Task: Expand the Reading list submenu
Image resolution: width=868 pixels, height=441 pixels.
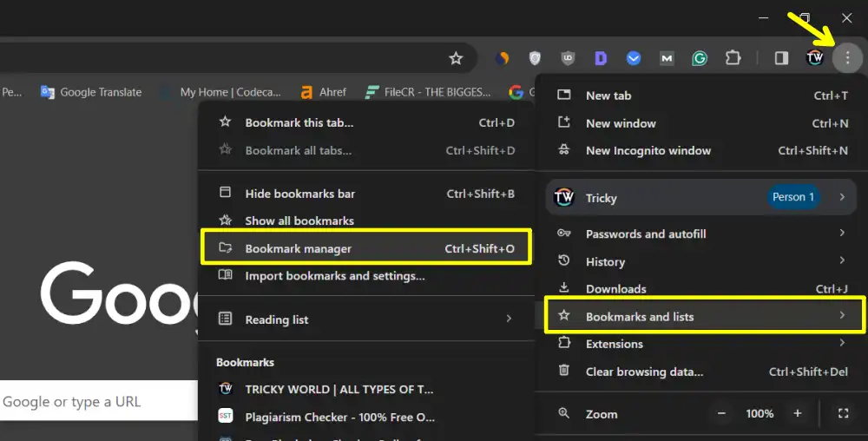Action: point(366,319)
